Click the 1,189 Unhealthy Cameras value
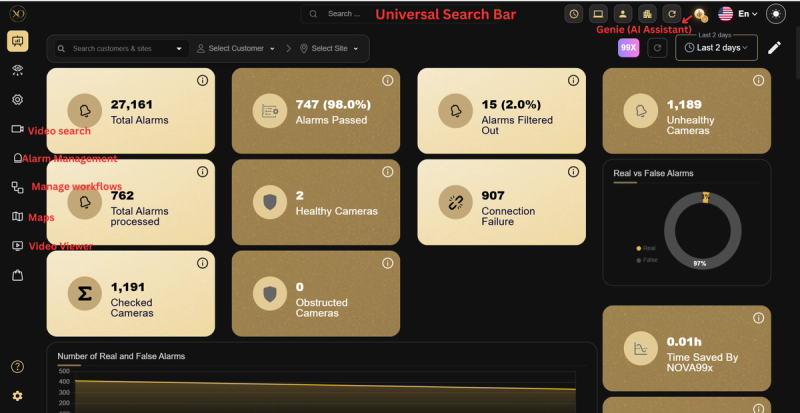This screenshot has height=413, width=800. pyautogui.click(x=684, y=105)
